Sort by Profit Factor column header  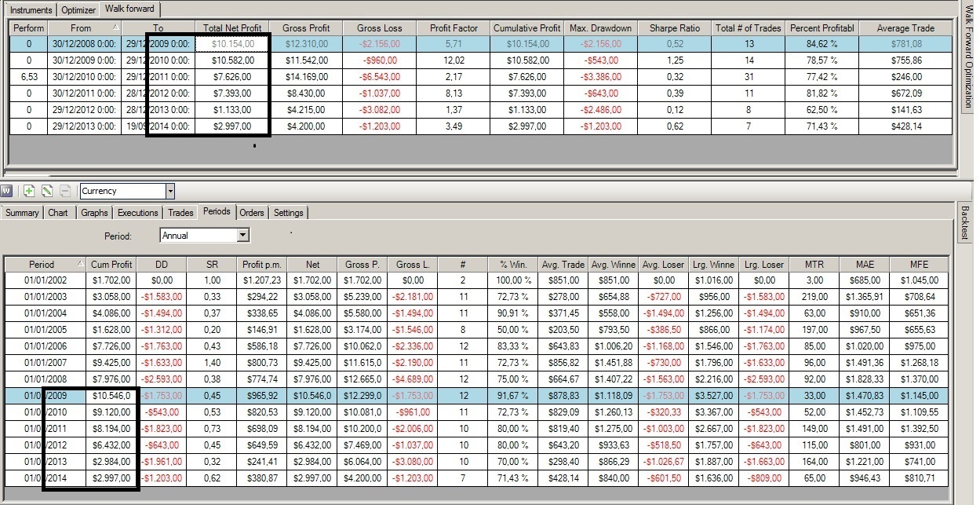coord(454,28)
